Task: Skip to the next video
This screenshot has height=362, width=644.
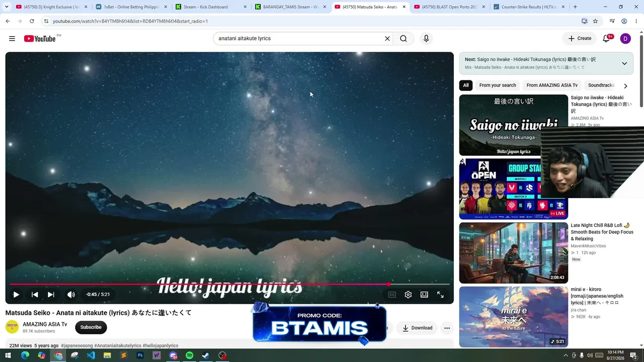Action: tap(51, 295)
